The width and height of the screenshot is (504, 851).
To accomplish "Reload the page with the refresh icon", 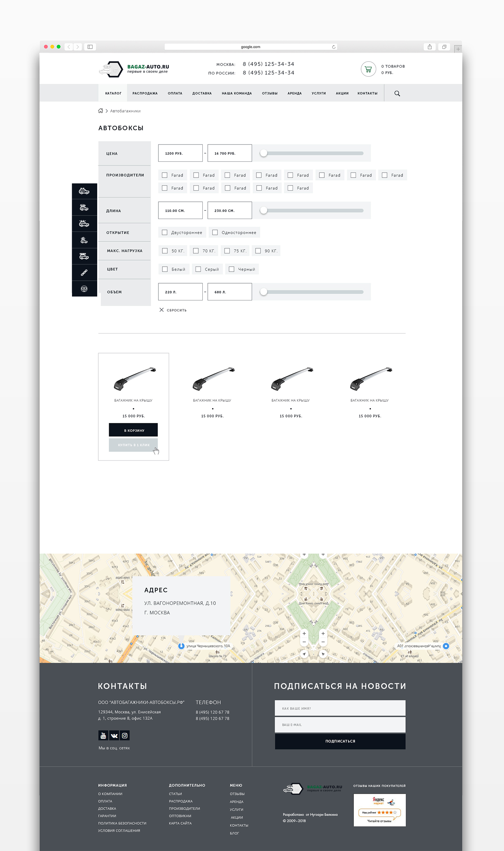I will click(334, 47).
